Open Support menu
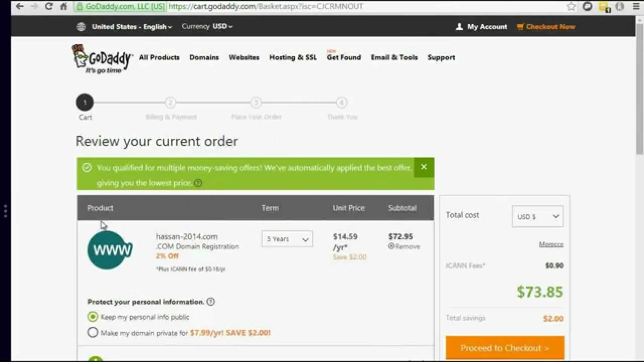The image size is (644, 362). [x=441, y=57]
